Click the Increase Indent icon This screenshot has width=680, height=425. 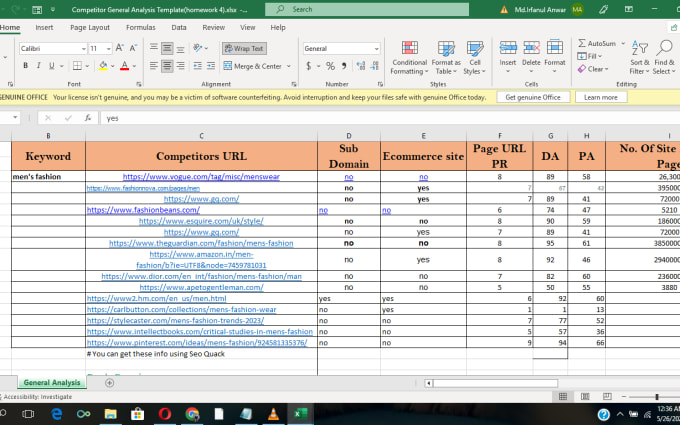[x=211, y=66]
